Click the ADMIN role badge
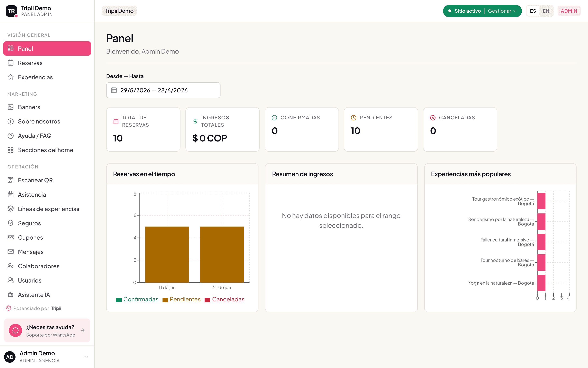Screen dimensions: 588x368 tap(569, 11)
